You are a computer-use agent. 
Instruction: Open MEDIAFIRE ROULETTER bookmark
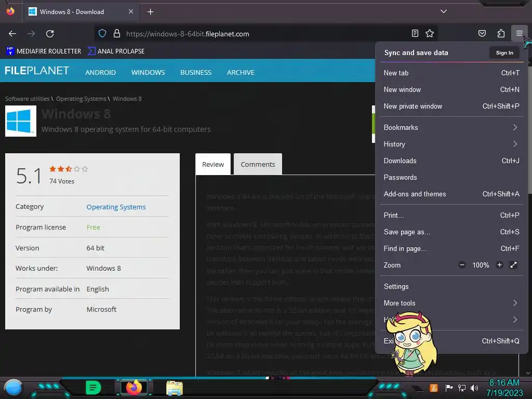44,51
